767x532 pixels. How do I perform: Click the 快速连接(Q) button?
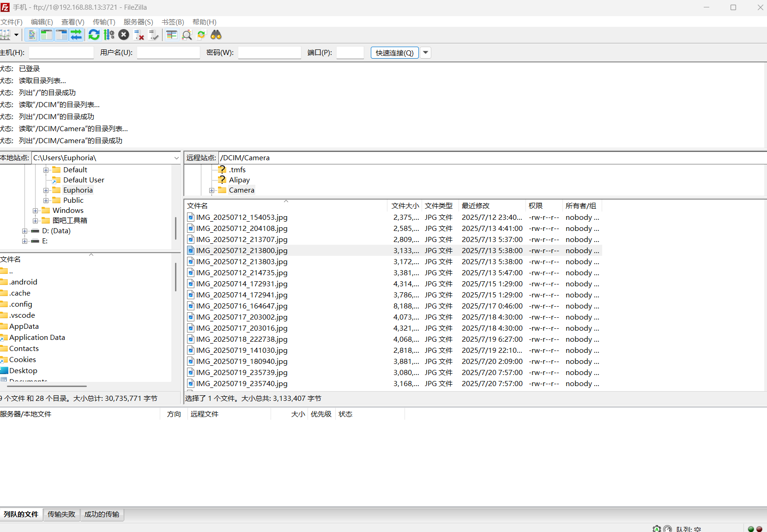tap(395, 53)
